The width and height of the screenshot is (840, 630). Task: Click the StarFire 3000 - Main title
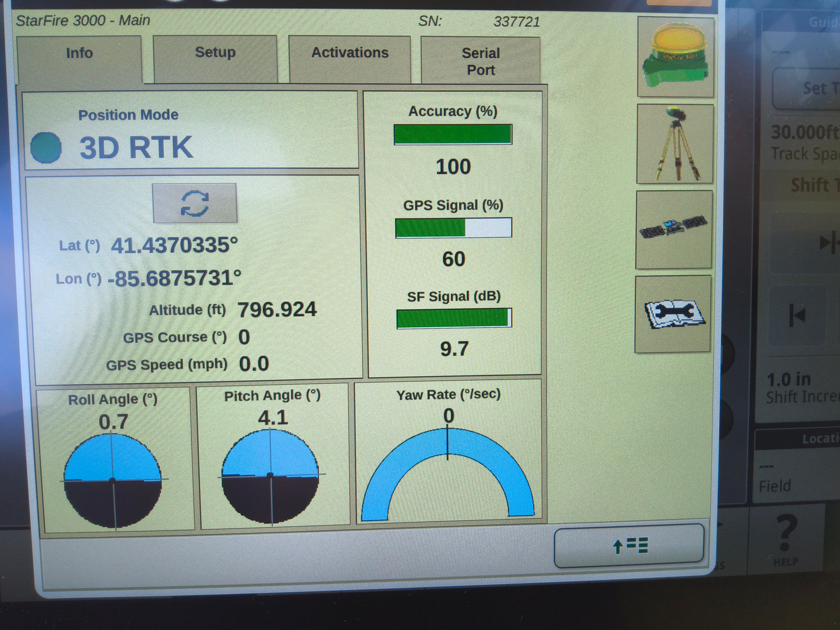point(83,21)
